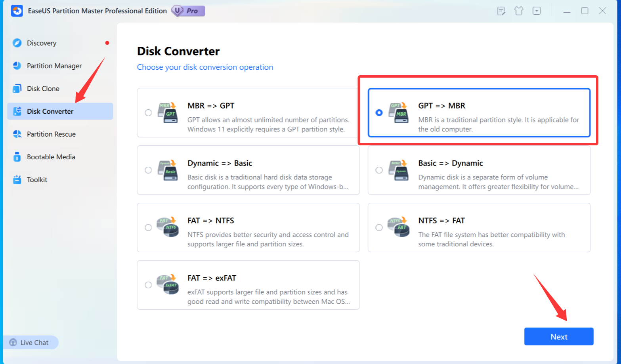Click the FAT => exFAT title text
The width and height of the screenshot is (621, 364).
coord(212,278)
